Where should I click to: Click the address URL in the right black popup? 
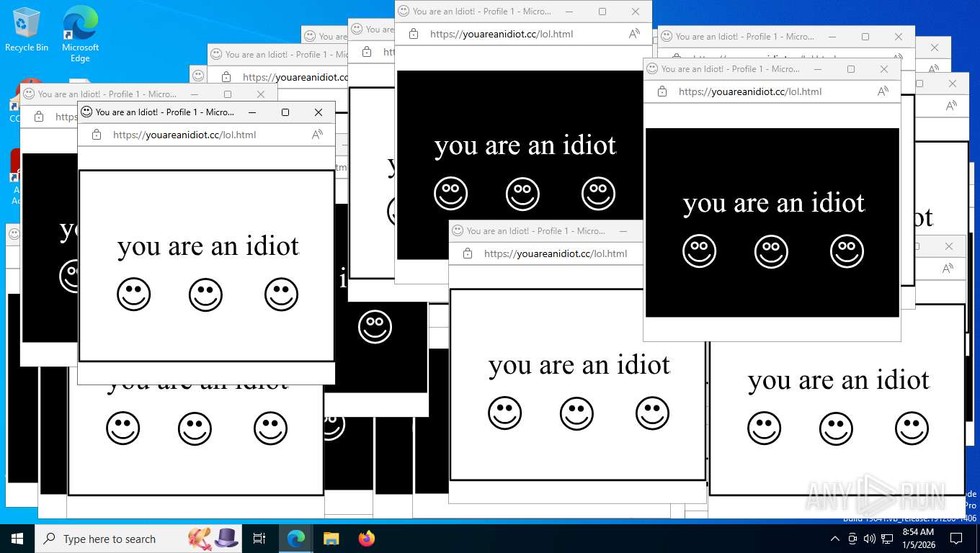pyautogui.click(x=750, y=91)
